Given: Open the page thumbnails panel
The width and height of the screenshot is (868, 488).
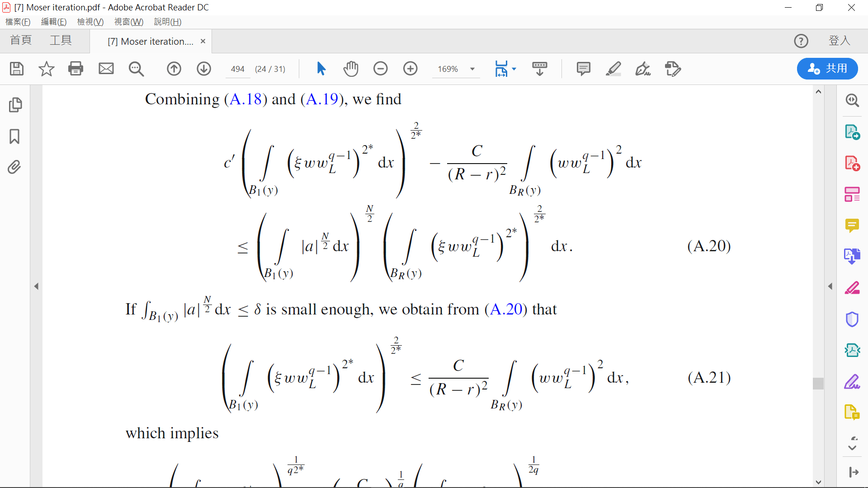Looking at the screenshot, I should [15, 105].
